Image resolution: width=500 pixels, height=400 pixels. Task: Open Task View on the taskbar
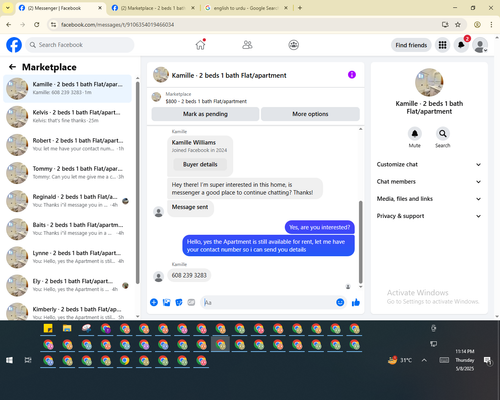(x=28, y=360)
